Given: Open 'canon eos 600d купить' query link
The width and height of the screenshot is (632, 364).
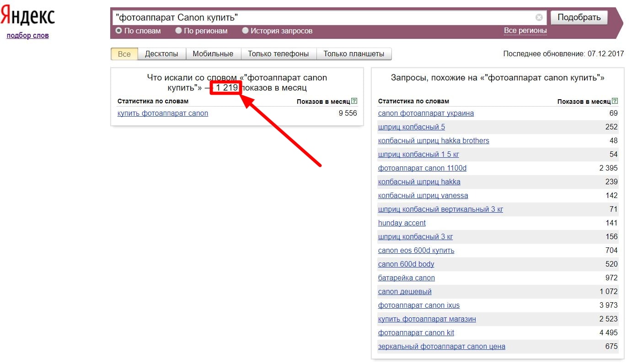Looking at the screenshot, I should (416, 250).
